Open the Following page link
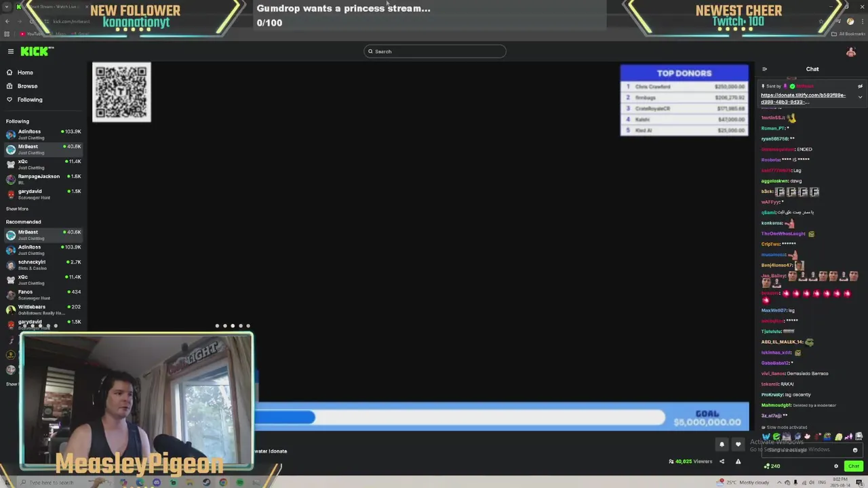This screenshot has height=488, width=868. coord(29,100)
